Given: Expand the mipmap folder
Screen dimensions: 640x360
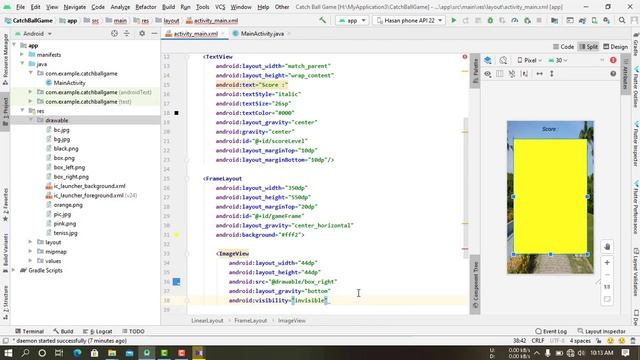Looking at the screenshot, I should 31,251.
